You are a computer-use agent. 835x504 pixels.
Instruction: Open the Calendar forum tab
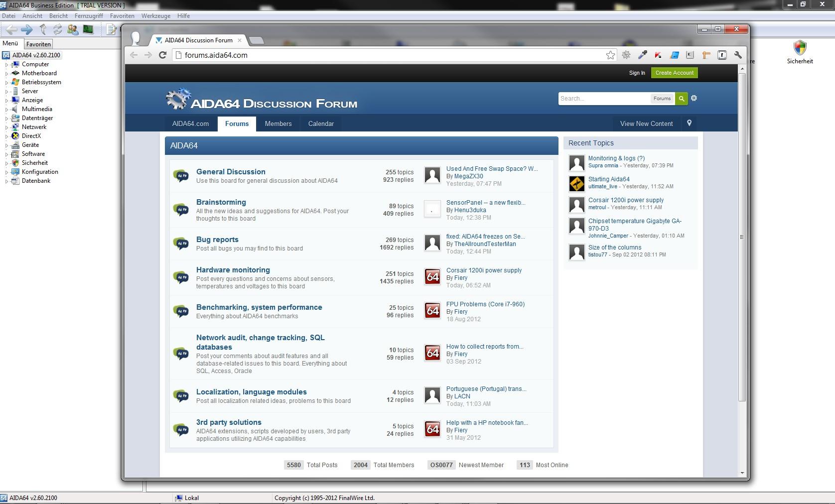tap(321, 124)
